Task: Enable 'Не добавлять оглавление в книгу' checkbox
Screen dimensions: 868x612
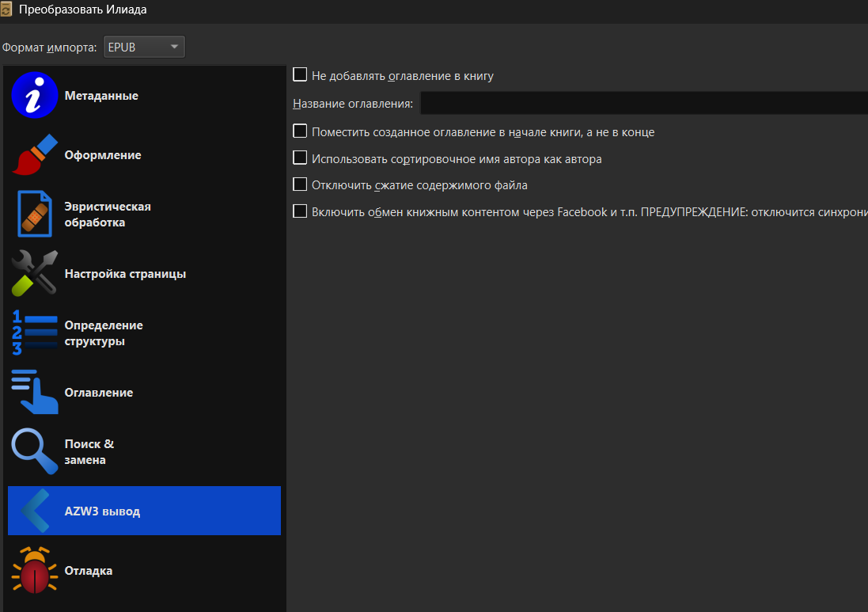Action: [x=300, y=75]
